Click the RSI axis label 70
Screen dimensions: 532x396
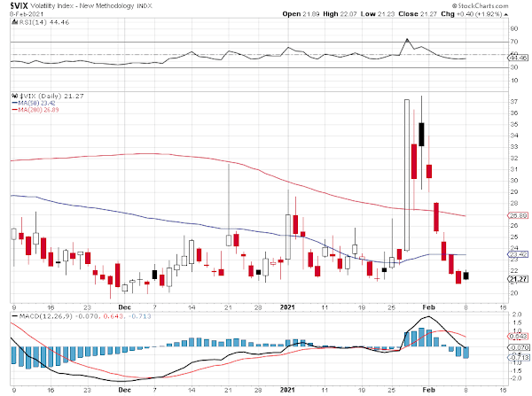[514, 42]
